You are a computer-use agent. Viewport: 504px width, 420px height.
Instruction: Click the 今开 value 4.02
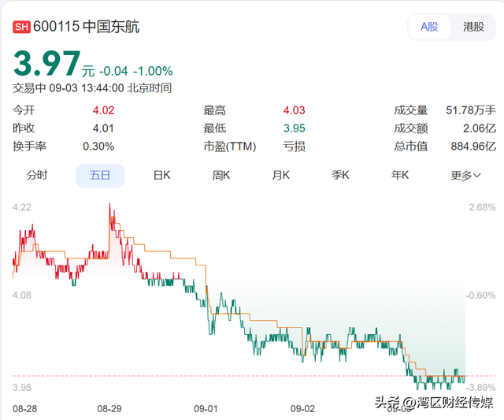pos(103,110)
